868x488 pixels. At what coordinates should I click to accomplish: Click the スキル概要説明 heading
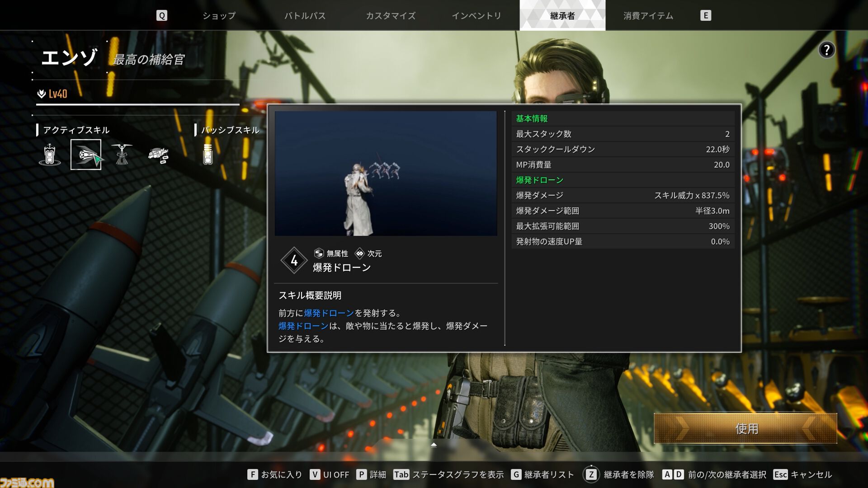coord(310,296)
